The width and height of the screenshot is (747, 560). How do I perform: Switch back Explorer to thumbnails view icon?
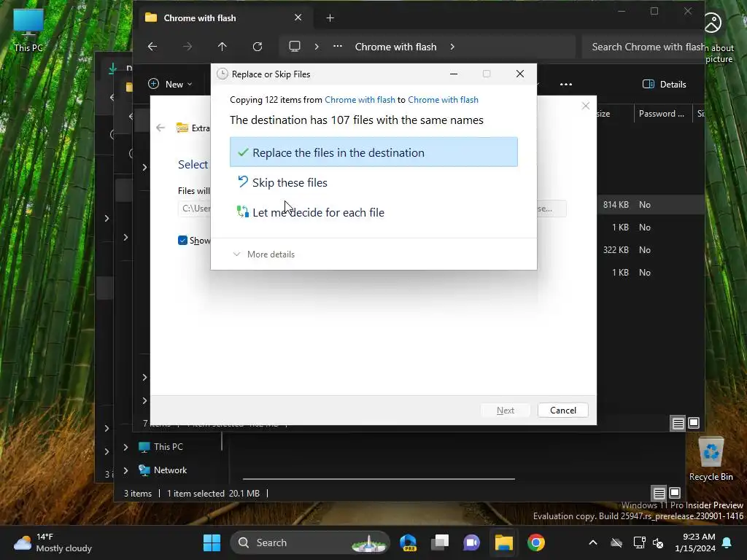pos(675,493)
